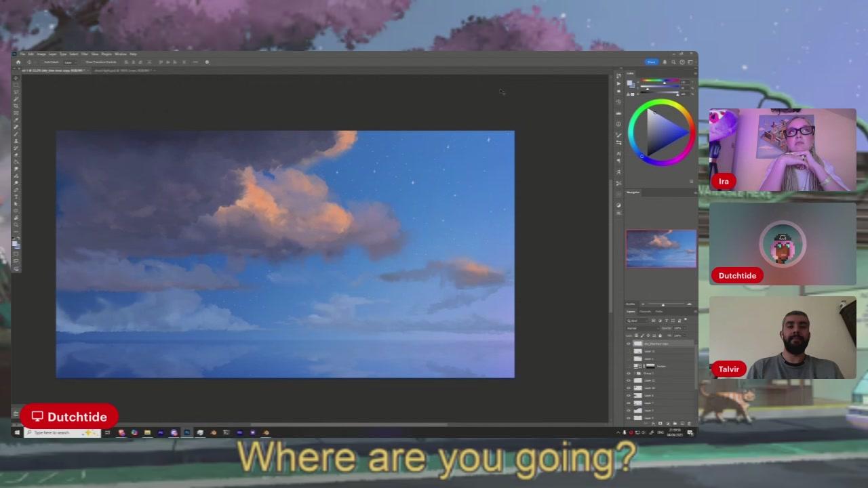Open the Auto-Select Layer dropdown
This screenshot has width=868, height=488.
[68, 62]
